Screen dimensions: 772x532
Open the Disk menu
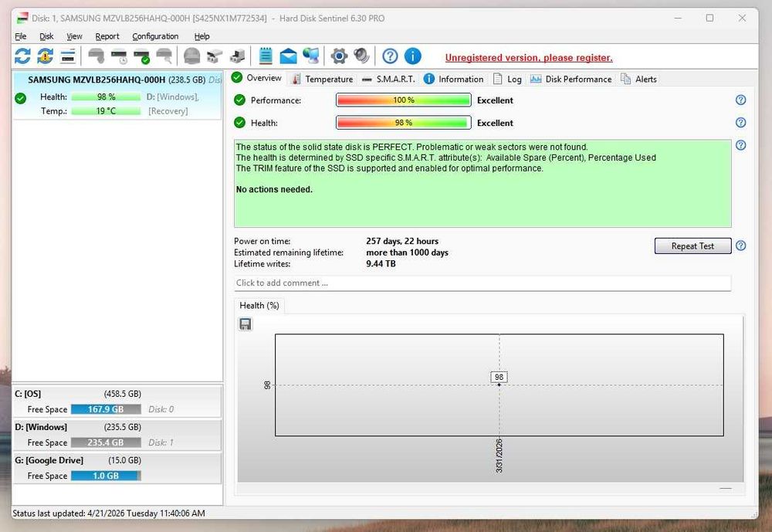point(46,36)
